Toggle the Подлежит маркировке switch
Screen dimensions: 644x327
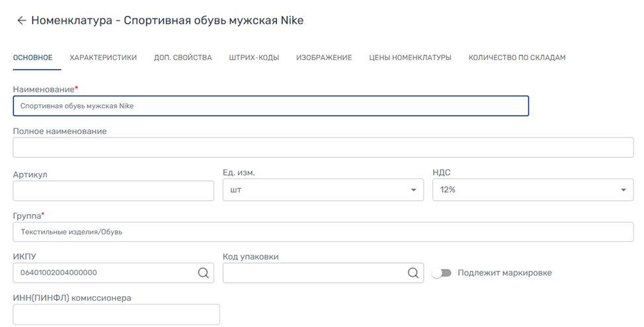pos(441,273)
